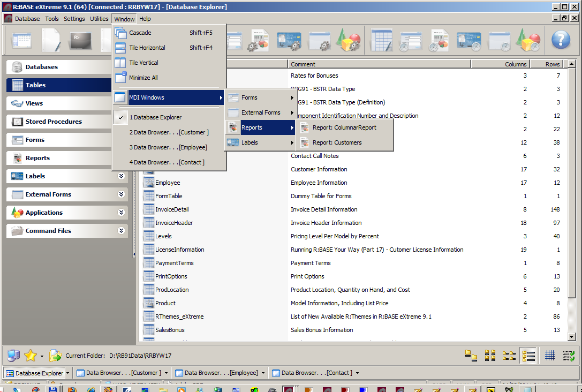Open the Stored Procedures sidebar panel
This screenshot has width=582, height=392.
[54, 122]
